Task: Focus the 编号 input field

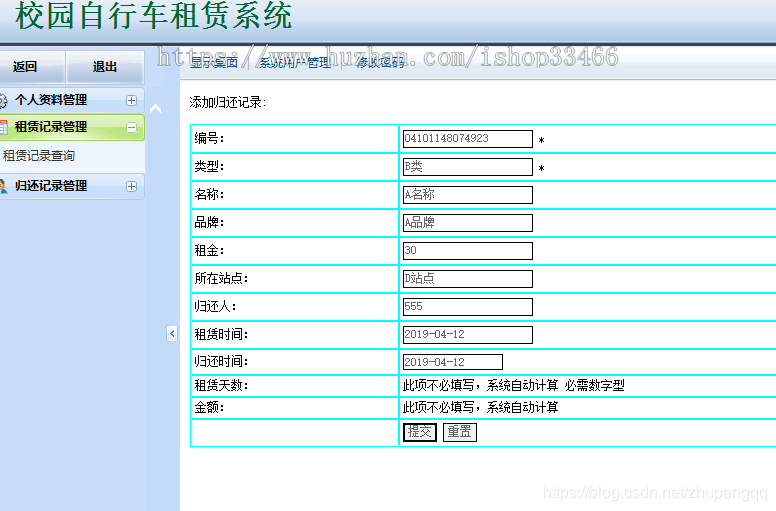Action: click(x=468, y=139)
